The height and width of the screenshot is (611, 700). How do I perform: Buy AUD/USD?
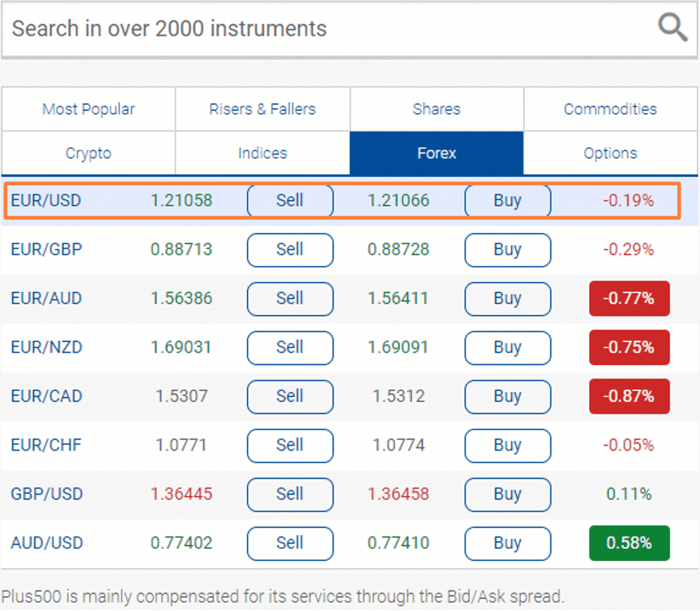pyautogui.click(x=508, y=544)
